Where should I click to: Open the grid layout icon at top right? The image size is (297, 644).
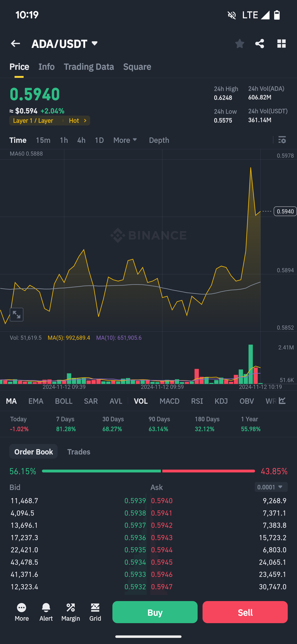coord(282,44)
